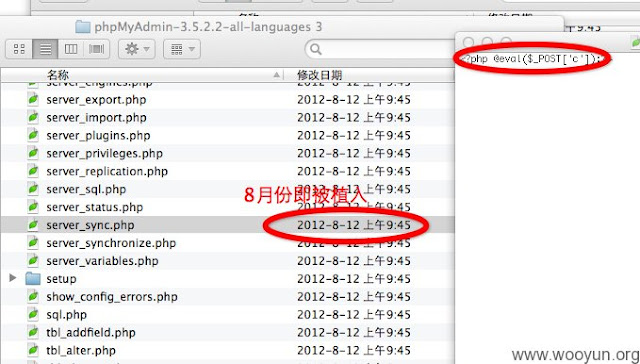Image resolution: width=640 pixels, height=364 pixels.
Task: Select file name sql.php
Action: pos(67,315)
